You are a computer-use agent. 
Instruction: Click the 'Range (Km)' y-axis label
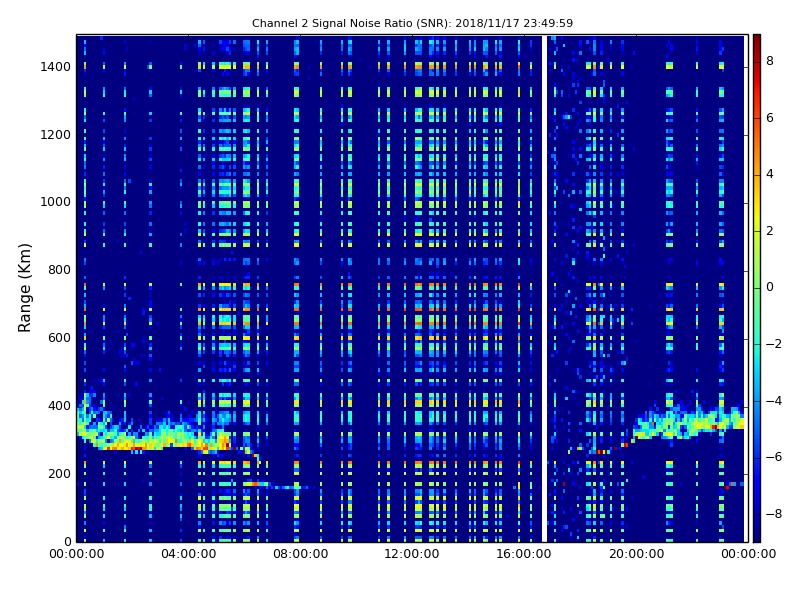[x=24, y=288]
